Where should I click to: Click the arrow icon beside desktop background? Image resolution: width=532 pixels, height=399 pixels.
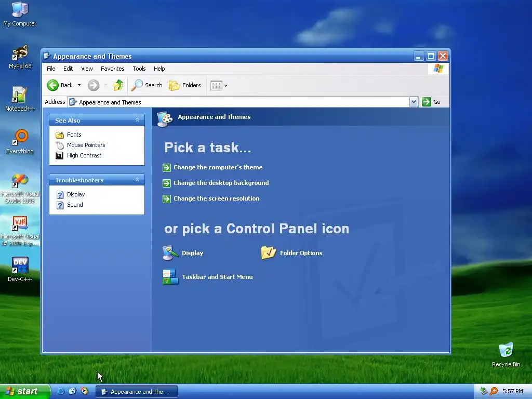coord(167,183)
